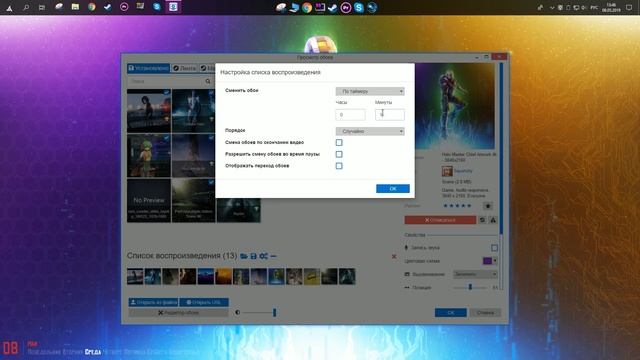This screenshot has width=640, height=360.
Task: Click the minus icon beside the playlist header
Action: [x=273, y=256]
